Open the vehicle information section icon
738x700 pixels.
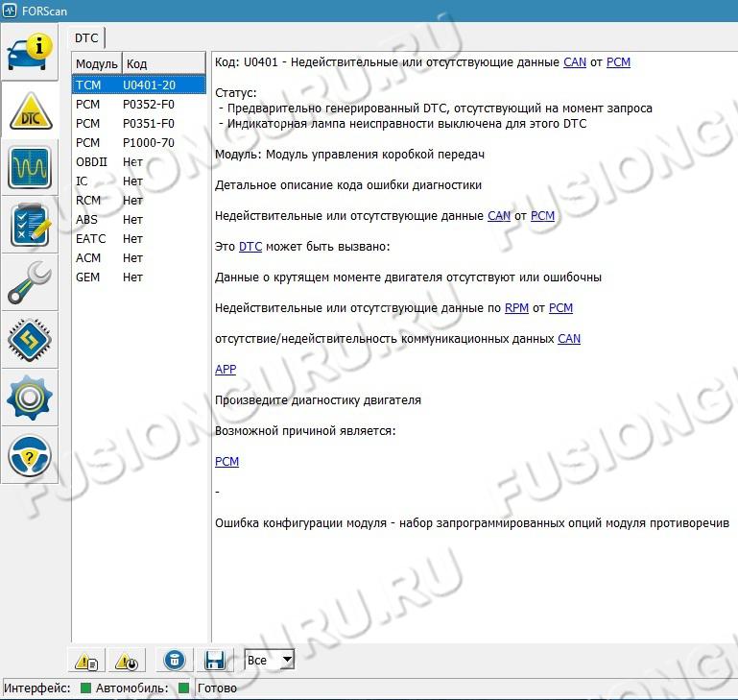(30, 52)
